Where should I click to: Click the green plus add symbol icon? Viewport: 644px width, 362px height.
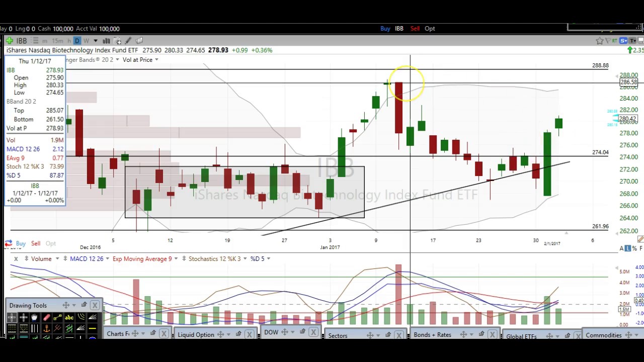[x=10, y=41]
